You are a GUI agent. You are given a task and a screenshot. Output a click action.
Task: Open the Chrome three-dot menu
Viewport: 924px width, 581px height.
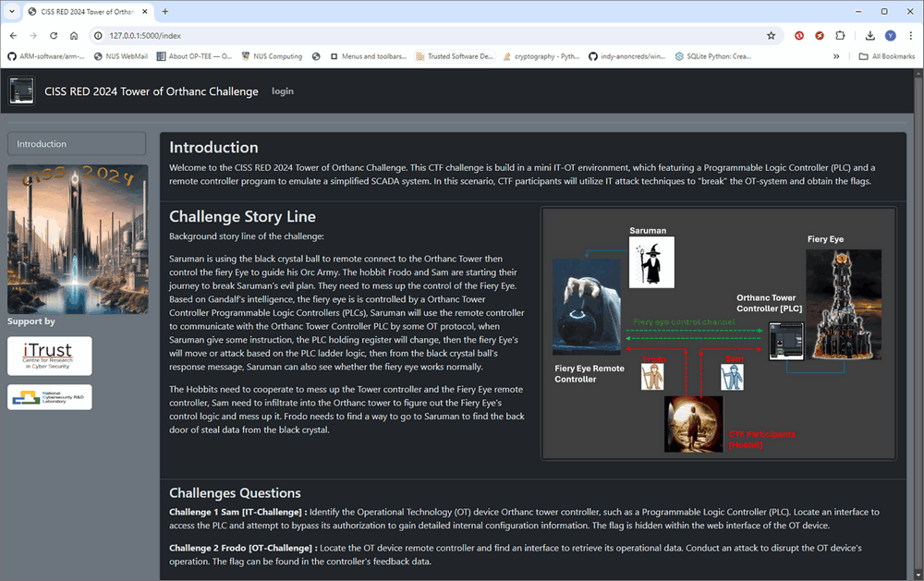[911, 35]
